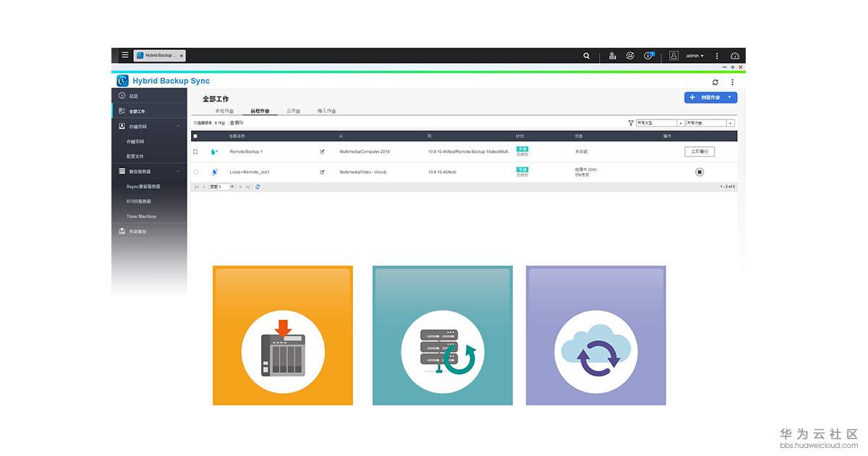Click the Remote Backup 1 job type icon
Screen dimensions: 868x456
point(214,152)
